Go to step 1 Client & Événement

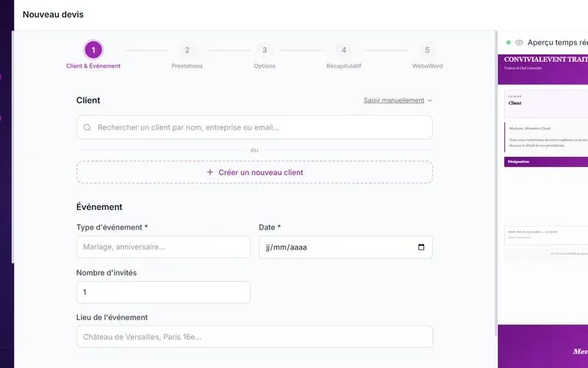coord(93,55)
